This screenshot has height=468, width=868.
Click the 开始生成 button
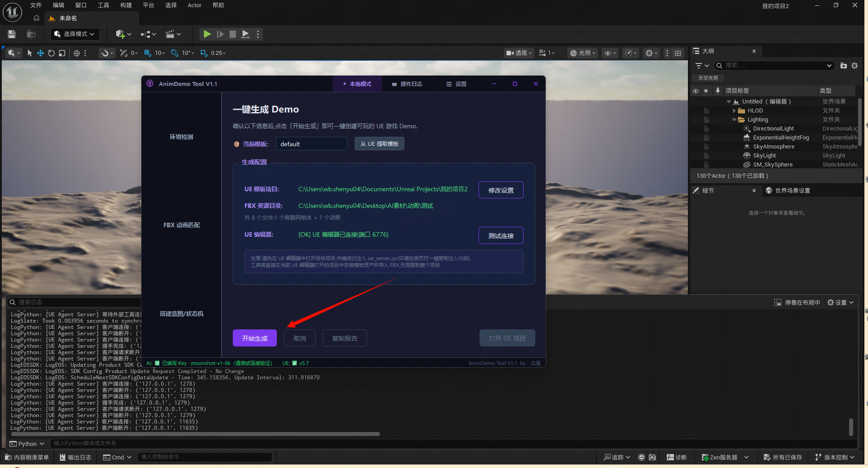[255, 338]
